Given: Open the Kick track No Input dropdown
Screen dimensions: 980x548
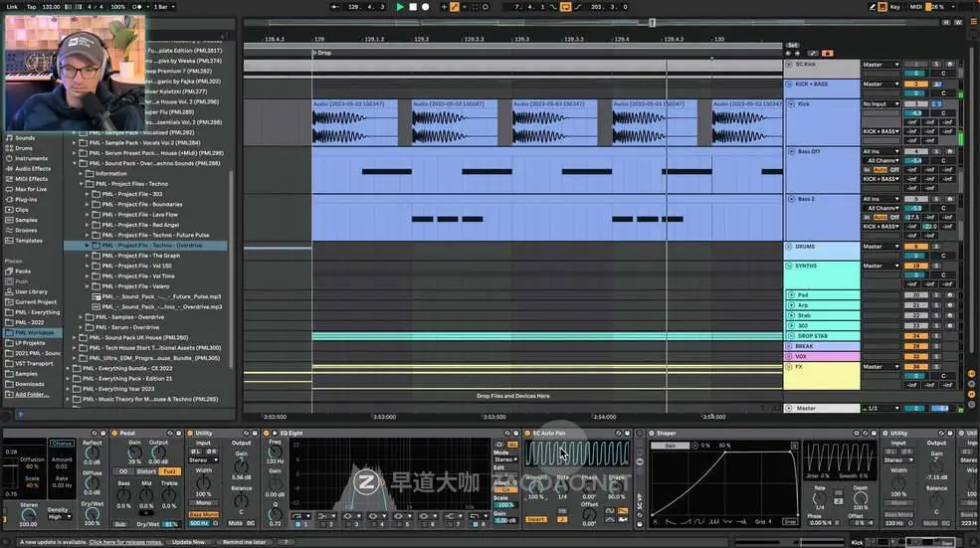Looking at the screenshot, I should point(881,103).
